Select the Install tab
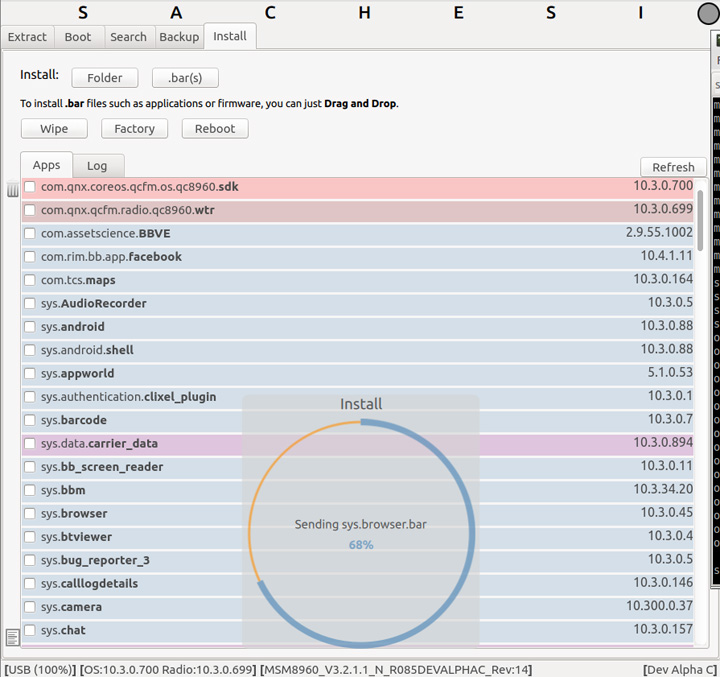The width and height of the screenshot is (720, 677). point(230,36)
